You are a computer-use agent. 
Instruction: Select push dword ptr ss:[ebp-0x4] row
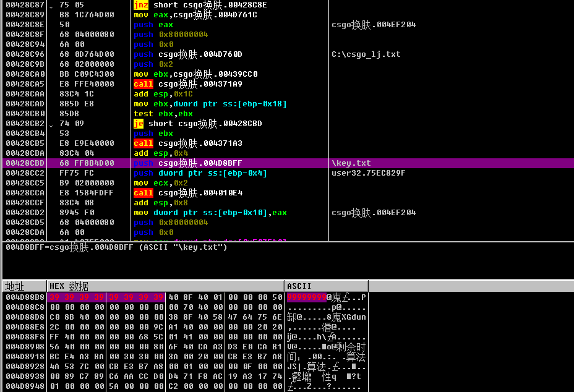pos(288,173)
